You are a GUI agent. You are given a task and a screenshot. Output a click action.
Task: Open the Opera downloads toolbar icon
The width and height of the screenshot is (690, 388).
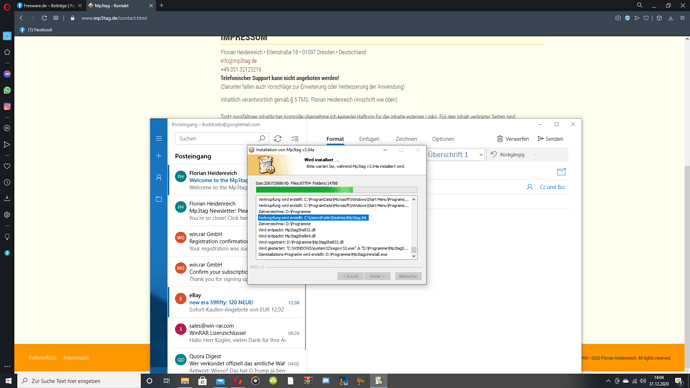point(671,18)
